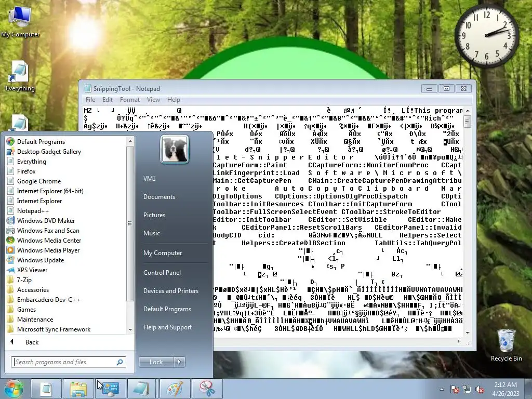Expand the 7-Zip folder

[24, 280]
